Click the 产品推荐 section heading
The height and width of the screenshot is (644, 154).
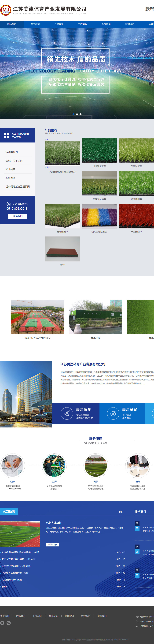coord(51,130)
